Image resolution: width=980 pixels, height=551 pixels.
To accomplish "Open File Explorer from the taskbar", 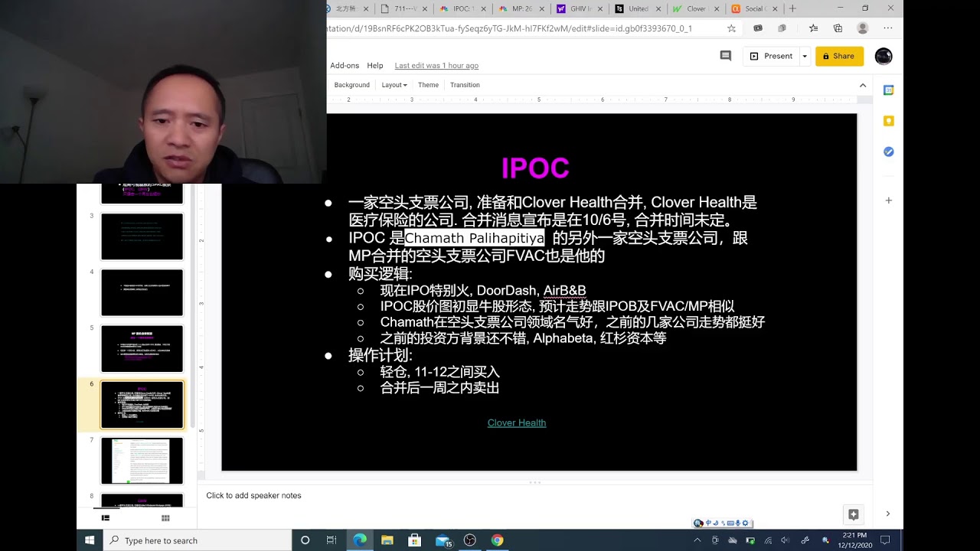I will coord(387,540).
